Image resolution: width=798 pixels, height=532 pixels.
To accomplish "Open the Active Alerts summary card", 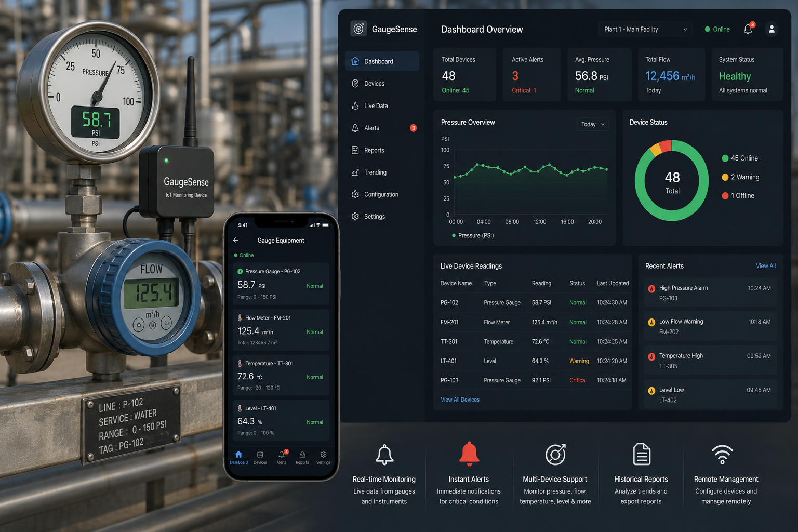I will click(x=532, y=74).
